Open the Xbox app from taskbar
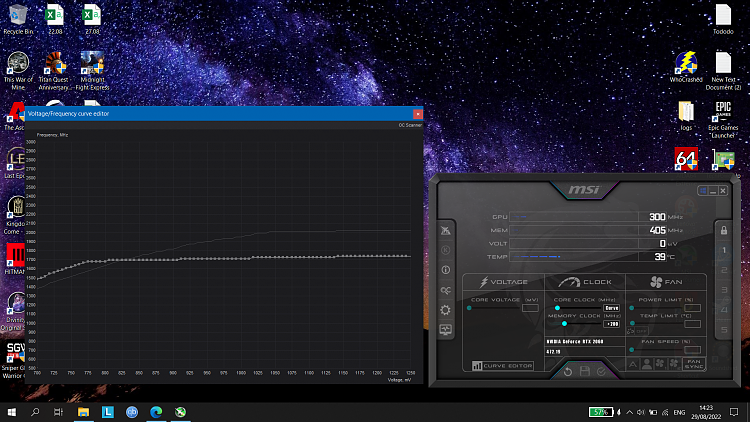The width and height of the screenshot is (750, 422). [180, 412]
